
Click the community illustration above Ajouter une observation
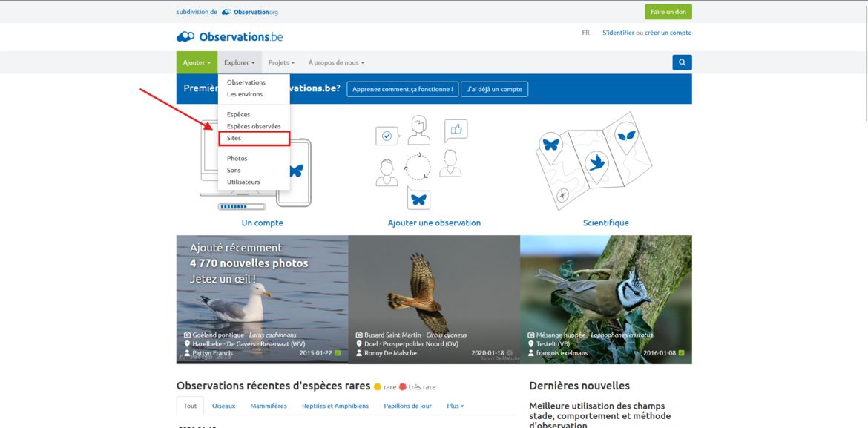(419, 161)
